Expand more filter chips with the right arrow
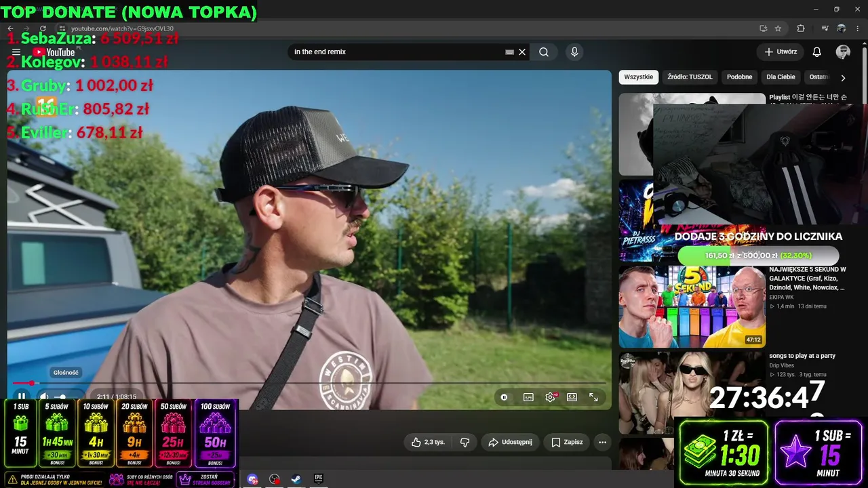This screenshot has height=488, width=868. (843, 77)
